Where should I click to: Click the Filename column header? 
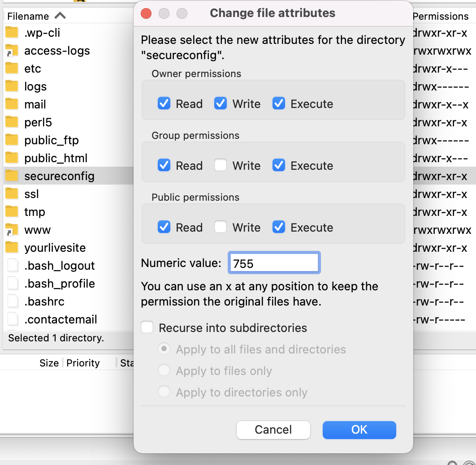[27, 16]
